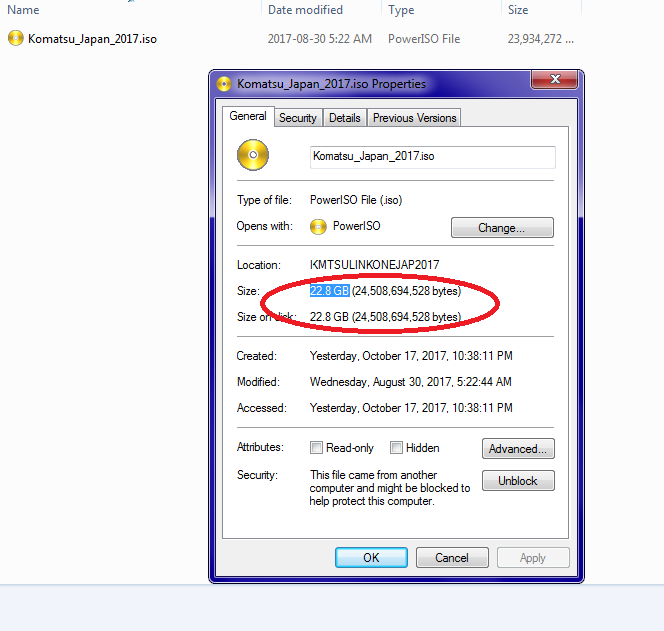Click the date 2017-08-30 5:22 AM
Screen dimensions: 664x631
point(320,39)
